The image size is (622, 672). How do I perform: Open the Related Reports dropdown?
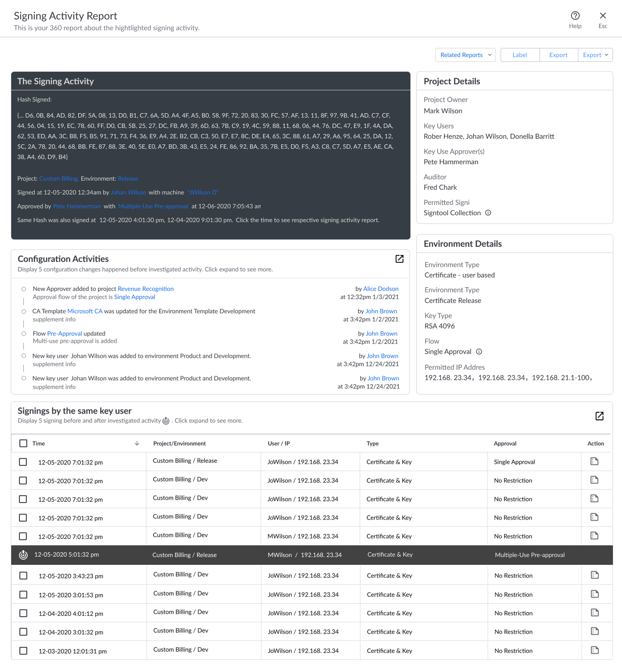click(465, 55)
